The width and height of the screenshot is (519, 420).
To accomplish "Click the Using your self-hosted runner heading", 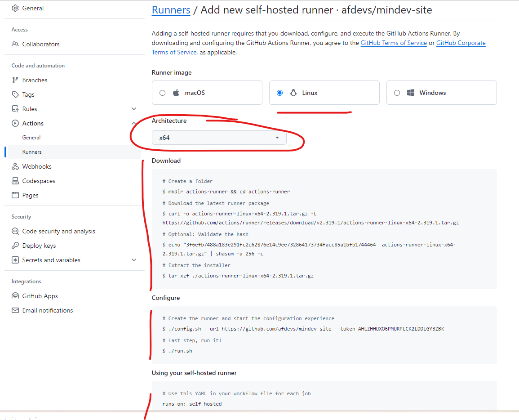I will coord(194,373).
